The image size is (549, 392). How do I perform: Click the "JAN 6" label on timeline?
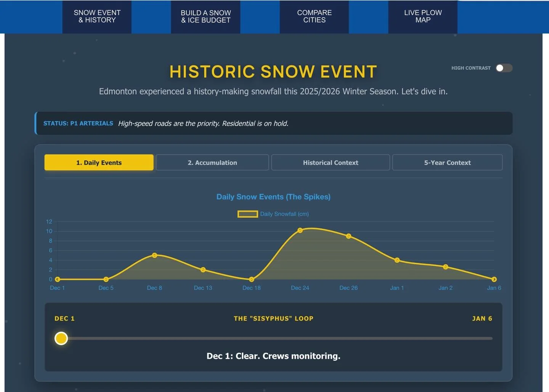482,318
